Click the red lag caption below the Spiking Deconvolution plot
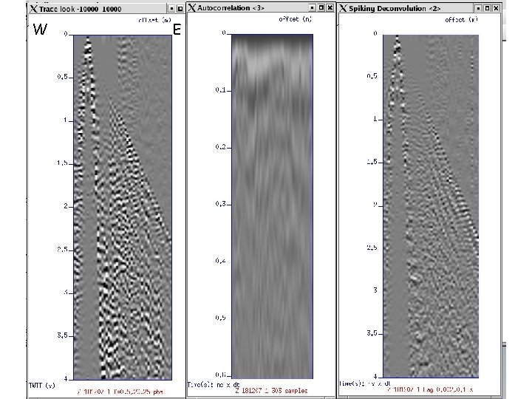Viewport: 532px width, 399px height. (x=430, y=389)
